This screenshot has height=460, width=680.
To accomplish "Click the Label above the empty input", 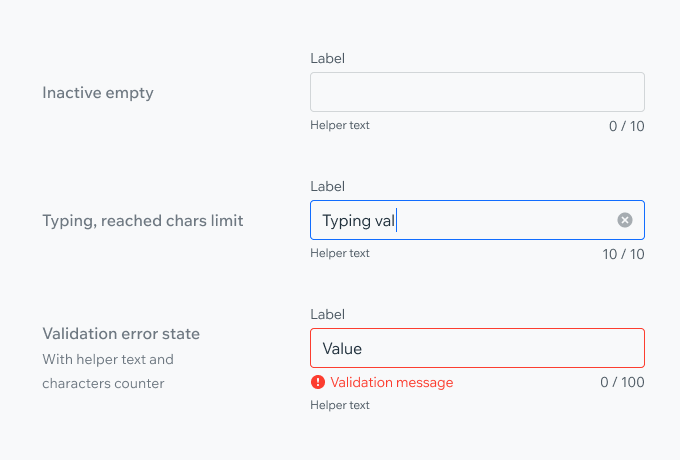I will click(327, 59).
